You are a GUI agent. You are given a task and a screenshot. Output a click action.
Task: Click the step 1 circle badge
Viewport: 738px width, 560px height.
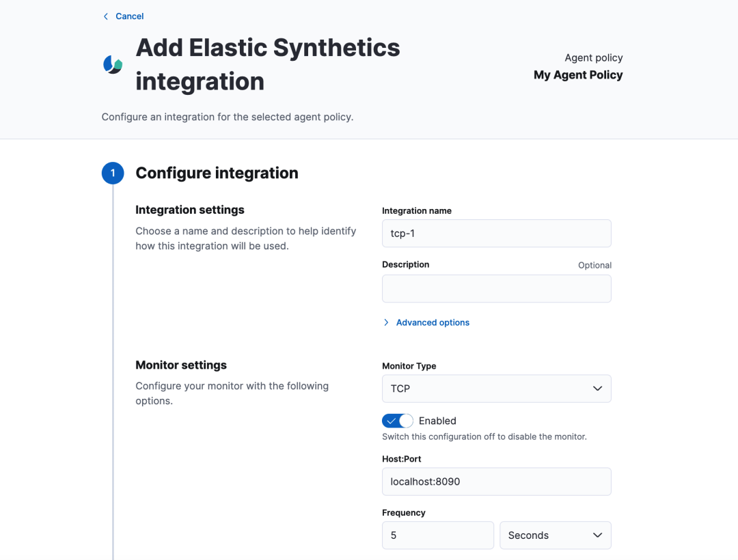coord(113,173)
